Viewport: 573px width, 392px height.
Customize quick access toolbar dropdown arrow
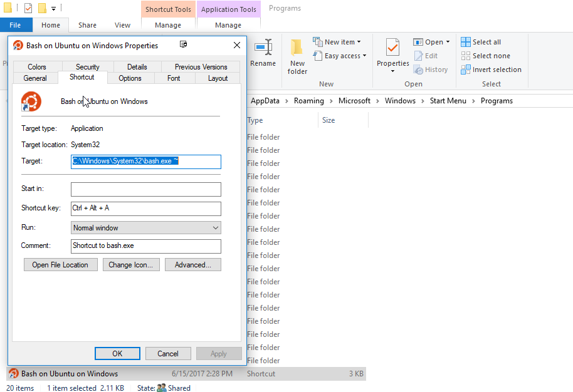53,8
